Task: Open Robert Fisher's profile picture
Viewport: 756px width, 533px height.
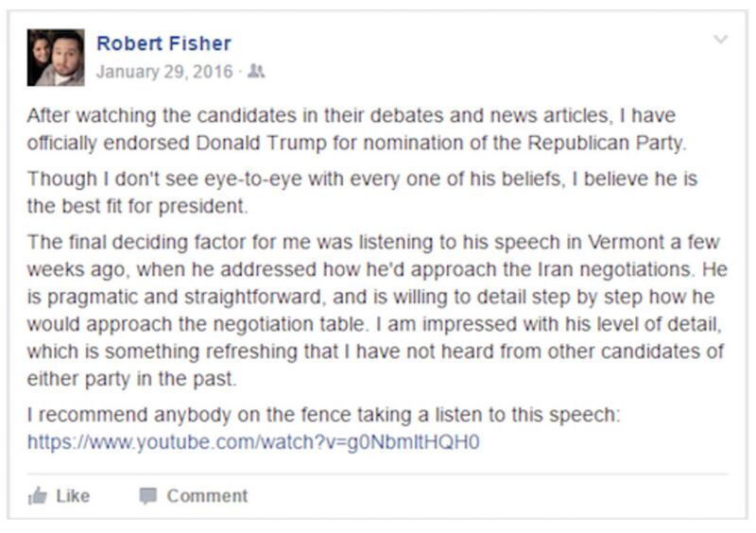Action: (x=56, y=58)
